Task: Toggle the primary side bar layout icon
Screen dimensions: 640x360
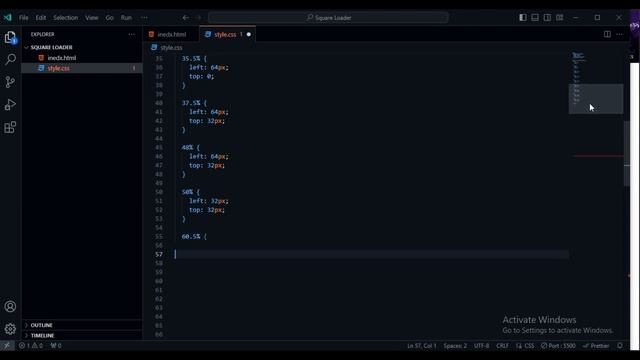Action: pyautogui.click(x=523, y=18)
